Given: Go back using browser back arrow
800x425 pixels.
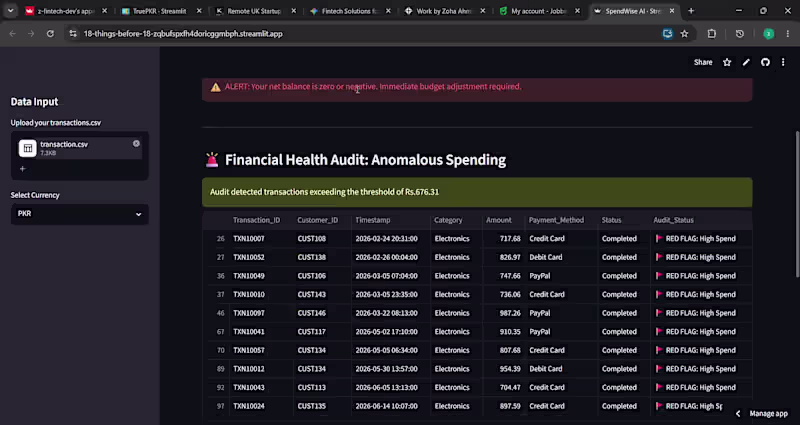Looking at the screenshot, I should click(13, 34).
